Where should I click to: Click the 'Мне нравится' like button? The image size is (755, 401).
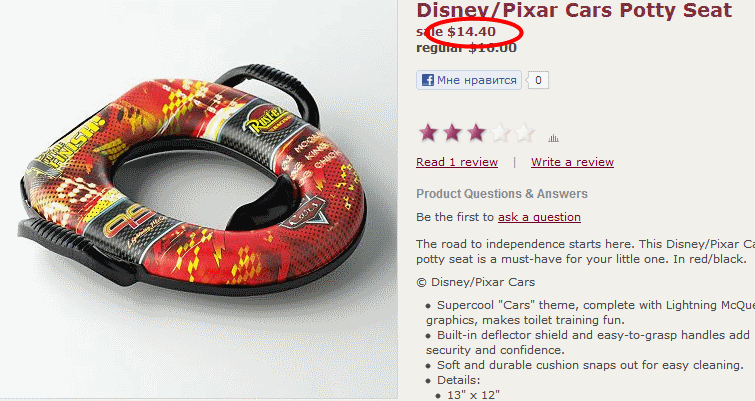[469, 80]
